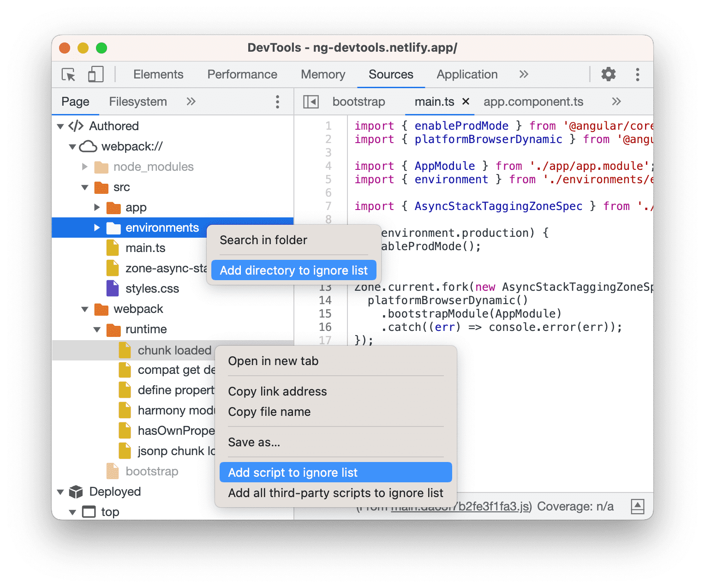Open DevTools settings via gear icon
The width and height of the screenshot is (705, 588).
coord(608,74)
